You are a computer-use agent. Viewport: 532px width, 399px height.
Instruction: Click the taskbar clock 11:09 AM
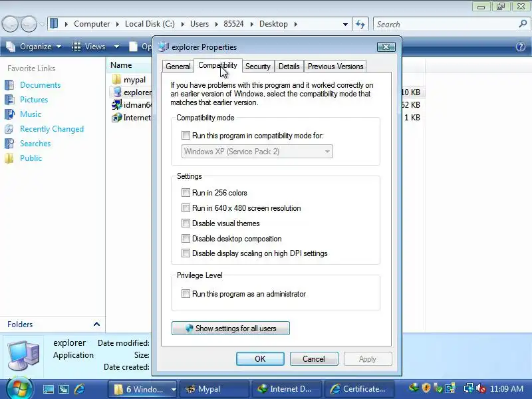[507, 389]
